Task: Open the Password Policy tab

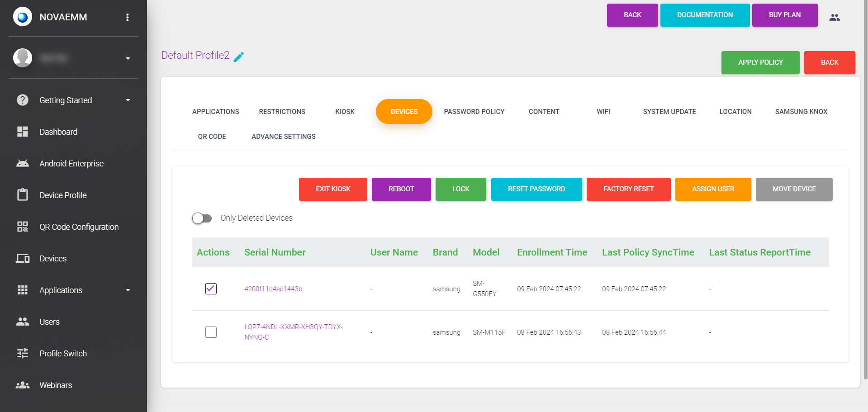Action: click(x=474, y=112)
